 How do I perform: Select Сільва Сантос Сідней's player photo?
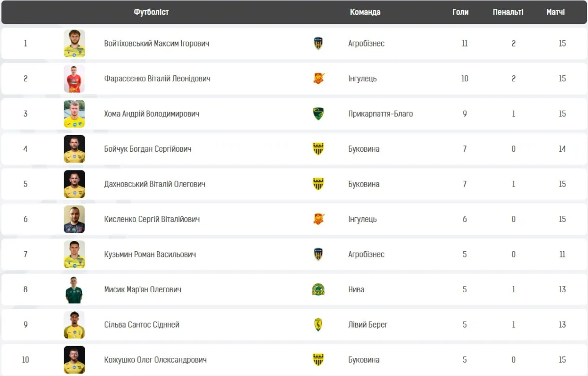coord(74,325)
